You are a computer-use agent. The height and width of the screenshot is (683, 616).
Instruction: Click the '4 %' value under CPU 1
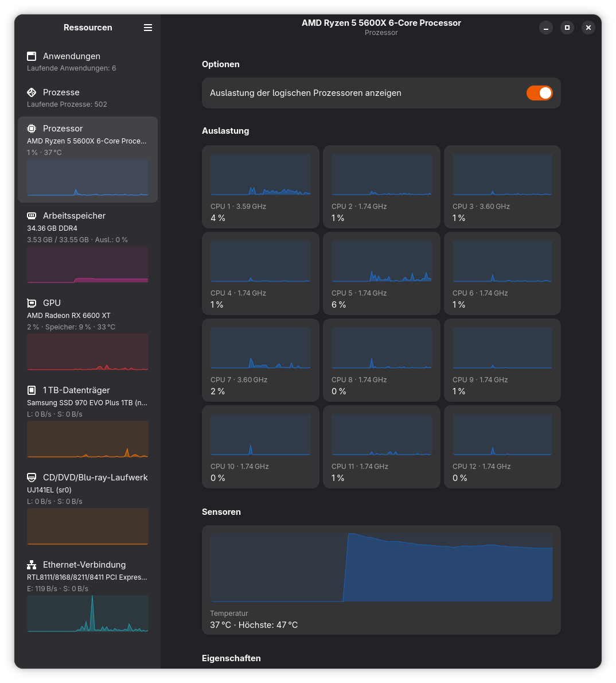(x=218, y=218)
